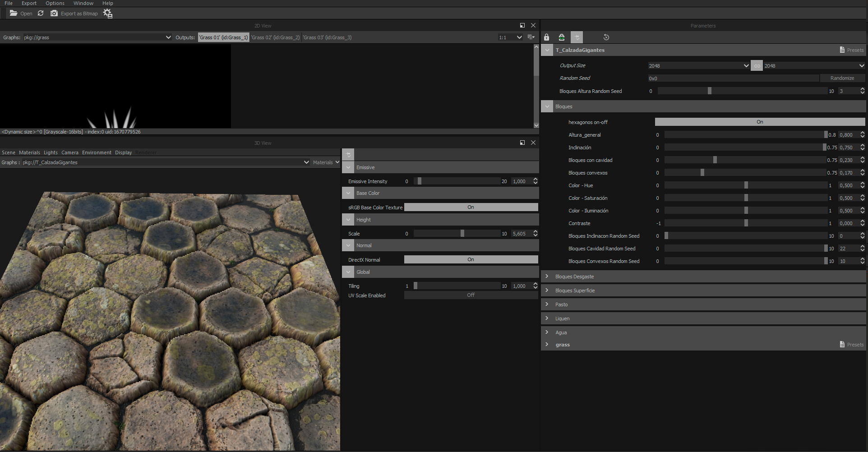Click the Randomize seed button
The image size is (868, 452).
842,78
